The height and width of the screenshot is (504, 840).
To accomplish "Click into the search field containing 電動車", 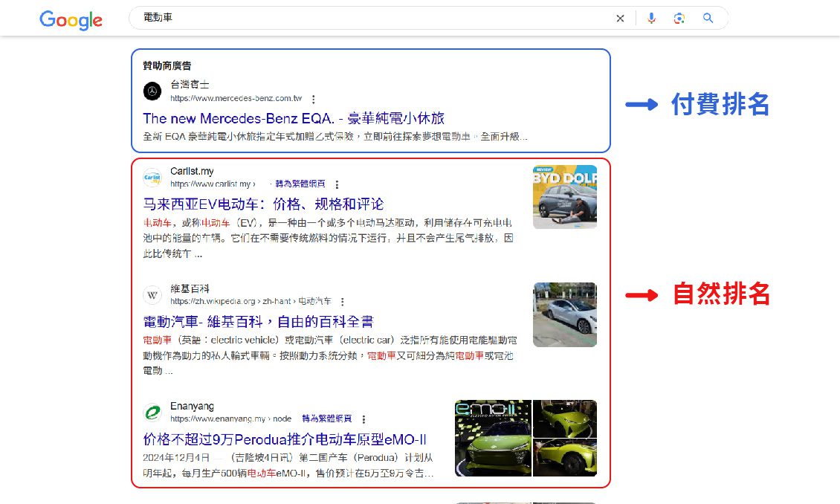I will 372,18.
